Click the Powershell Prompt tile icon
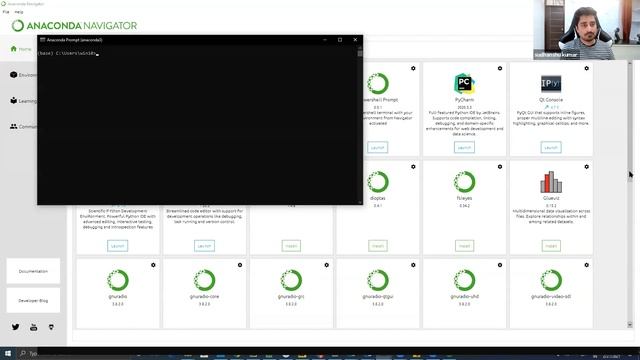Image resolution: width=640 pixels, height=360 pixels. pyautogui.click(x=378, y=84)
